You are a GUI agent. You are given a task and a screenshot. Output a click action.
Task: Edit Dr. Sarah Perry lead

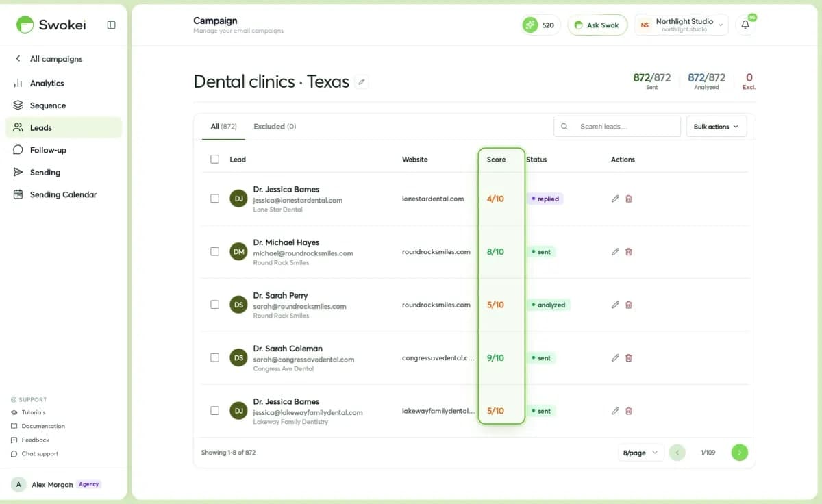tap(615, 305)
